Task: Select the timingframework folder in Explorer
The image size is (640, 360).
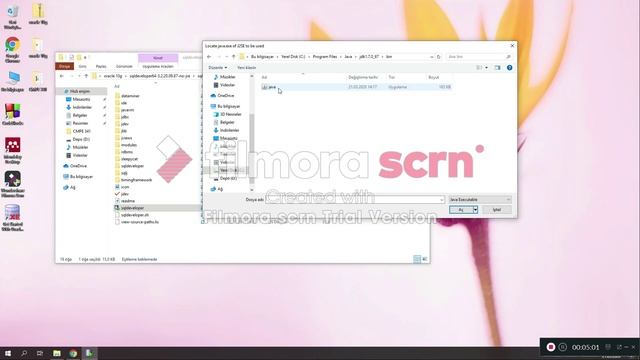Action: pos(136,180)
